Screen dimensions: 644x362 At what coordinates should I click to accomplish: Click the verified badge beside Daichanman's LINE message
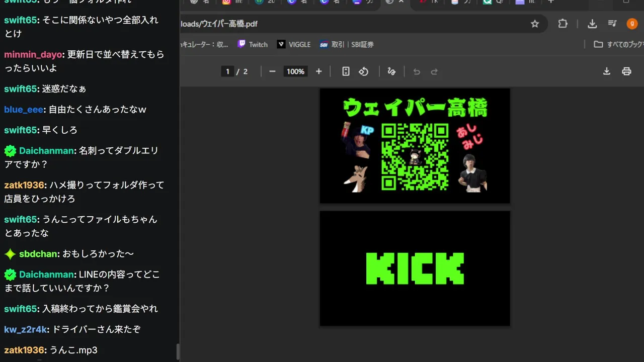[10, 275]
